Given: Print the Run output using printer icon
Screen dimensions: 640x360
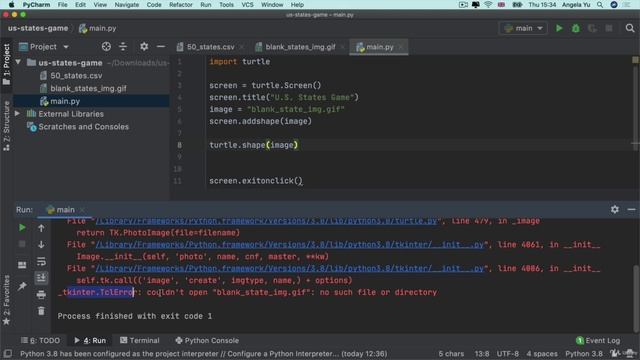Looking at the screenshot, I should tap(41, 294).
